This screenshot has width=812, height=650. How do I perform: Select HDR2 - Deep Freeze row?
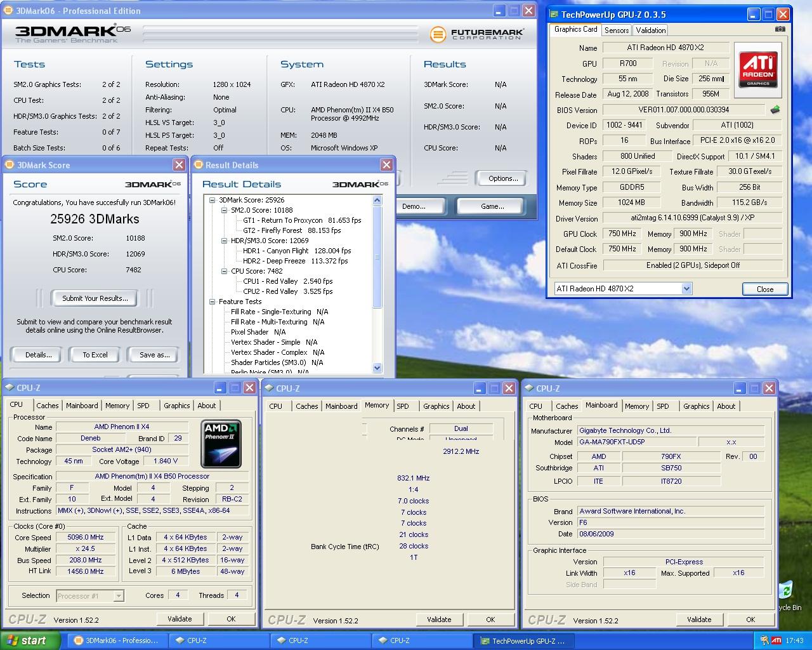(x=296, y=261)
